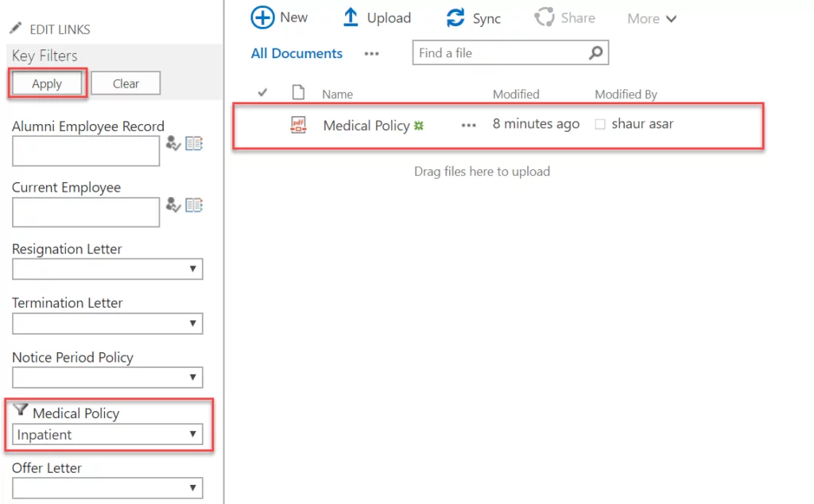Click the Sync label in the toolbar
Screen dimensions: 814x504
click(486, 19)
